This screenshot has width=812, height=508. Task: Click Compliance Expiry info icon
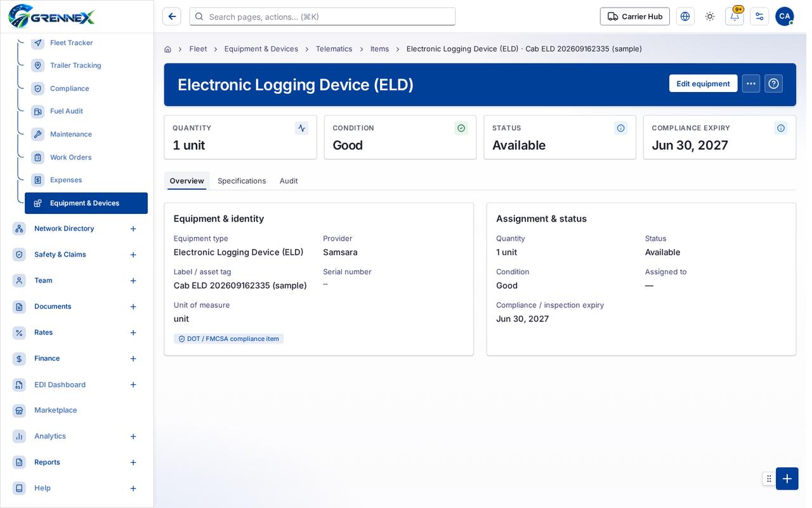click(781, 128)
